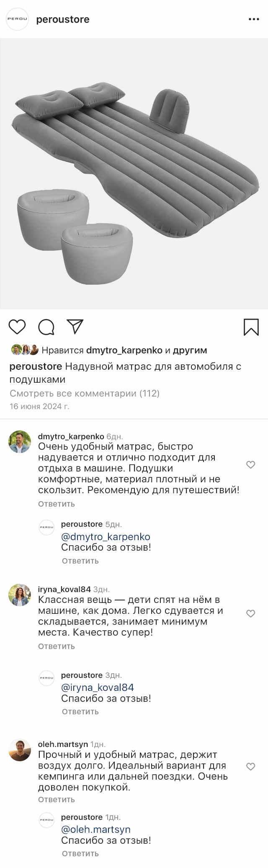Image resolution: width=268 pixels, height=868 pixels.
Task: Like iryna_koval84's comment
Action: click(250, 614)
